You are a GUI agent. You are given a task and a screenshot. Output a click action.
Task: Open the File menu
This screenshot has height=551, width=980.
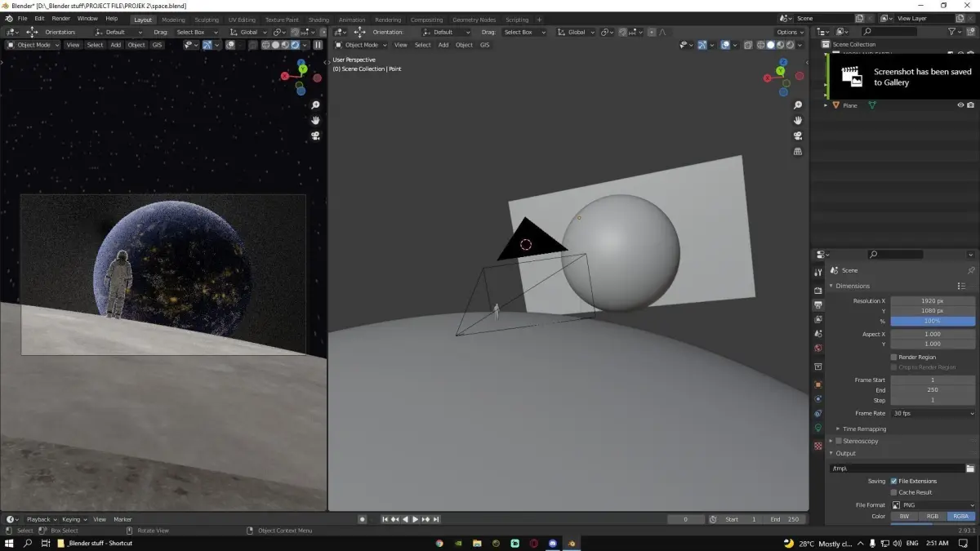pos(22,19)
